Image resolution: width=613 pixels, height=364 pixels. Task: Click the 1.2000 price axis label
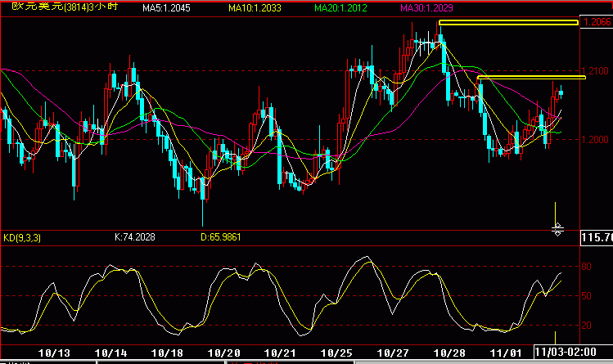pyautogui.click(x=596, y=140)
